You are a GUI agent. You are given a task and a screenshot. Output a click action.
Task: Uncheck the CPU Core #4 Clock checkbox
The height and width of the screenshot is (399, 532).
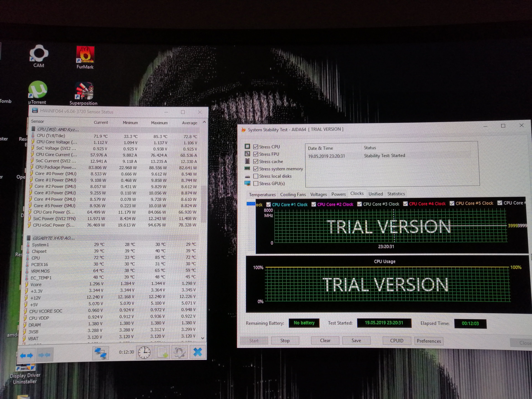[x=405, y=204]
